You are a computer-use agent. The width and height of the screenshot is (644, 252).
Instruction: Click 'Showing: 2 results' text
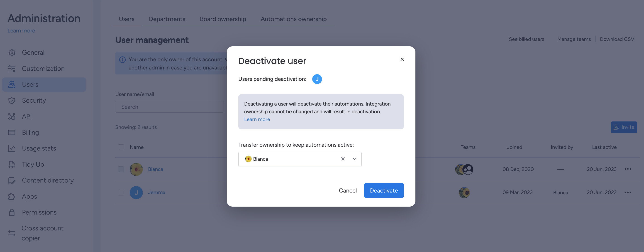coord(136,127)
